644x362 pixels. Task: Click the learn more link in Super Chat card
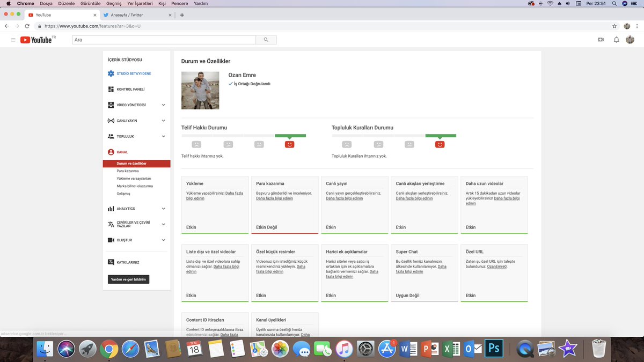pyautogui.click(x=421, y=269)
